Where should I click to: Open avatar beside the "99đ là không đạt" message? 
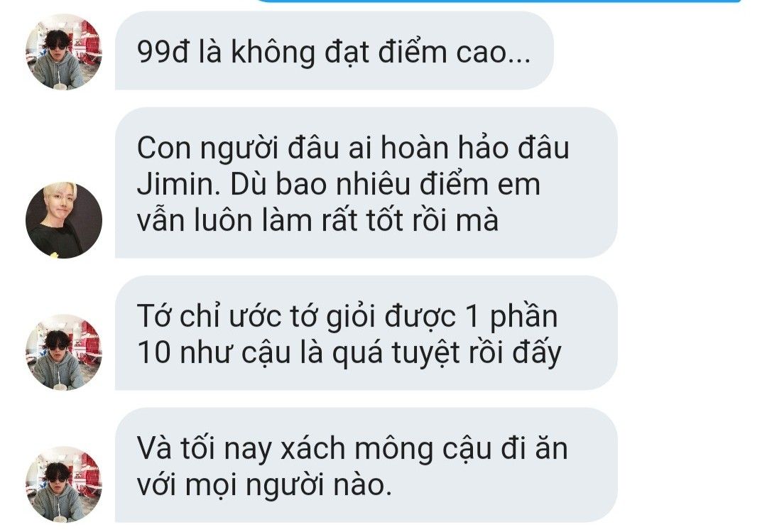[64, 52]
